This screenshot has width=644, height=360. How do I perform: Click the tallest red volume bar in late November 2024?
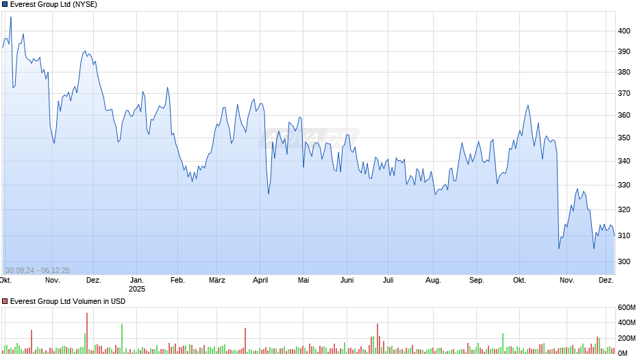click(x=87, y=333)
